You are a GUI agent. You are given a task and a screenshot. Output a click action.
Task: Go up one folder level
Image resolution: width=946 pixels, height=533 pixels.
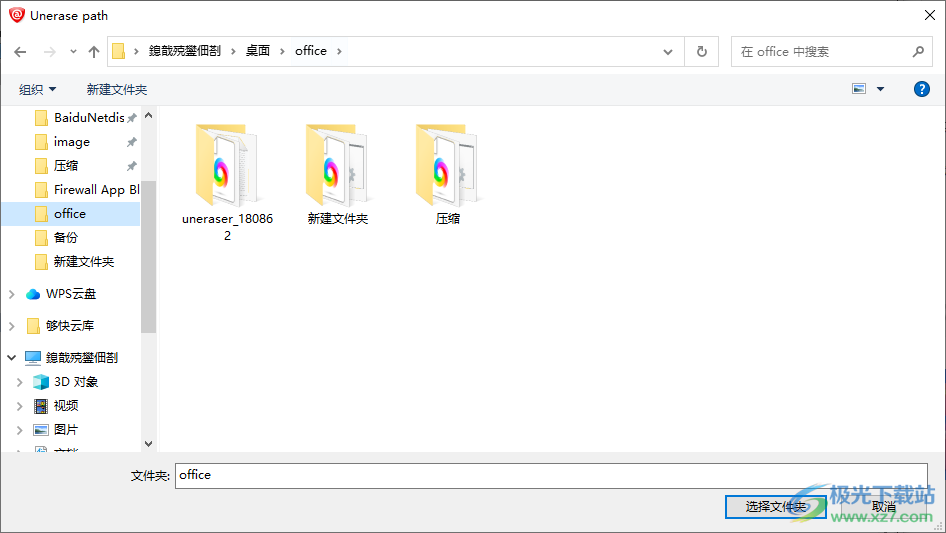click(x=94, y=52)
